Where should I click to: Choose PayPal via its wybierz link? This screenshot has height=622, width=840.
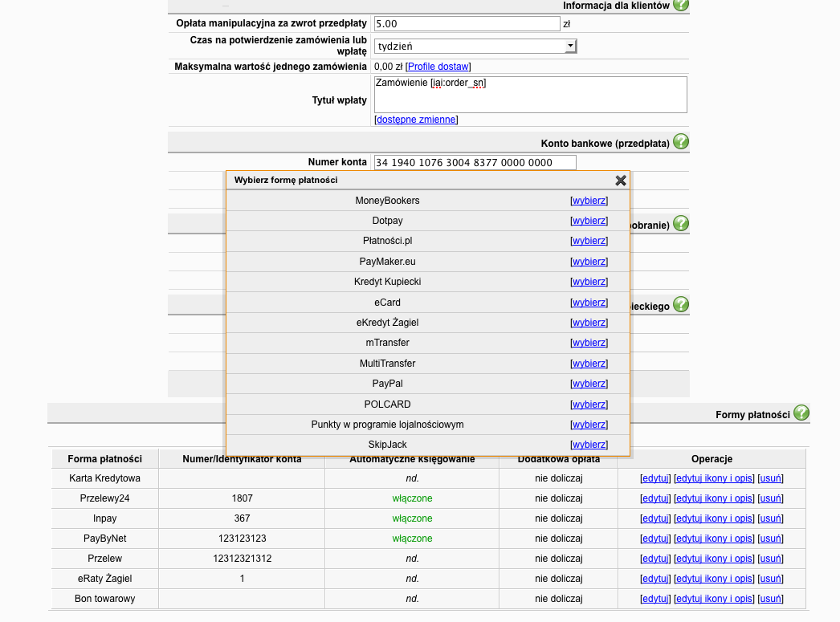pos(589,384)
